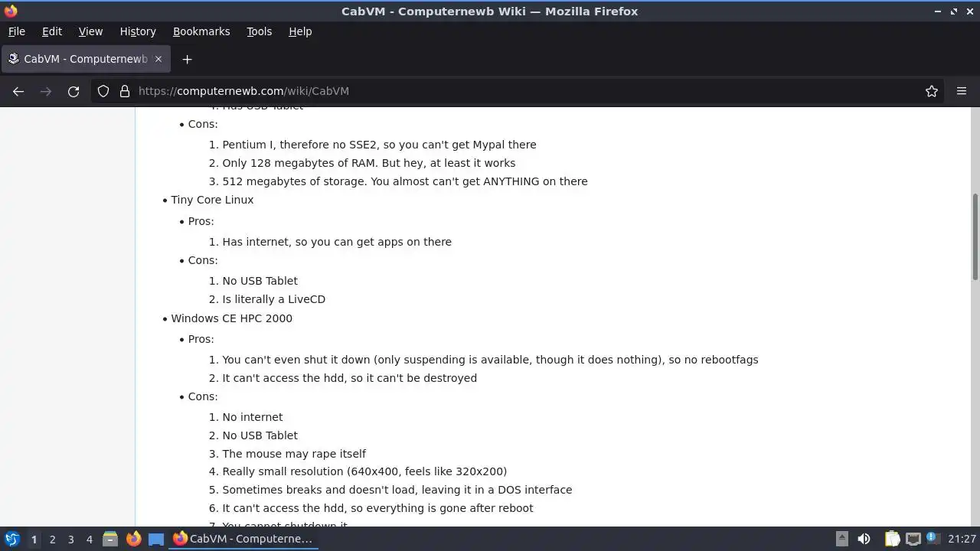Open the volume control tray icon

864,539
